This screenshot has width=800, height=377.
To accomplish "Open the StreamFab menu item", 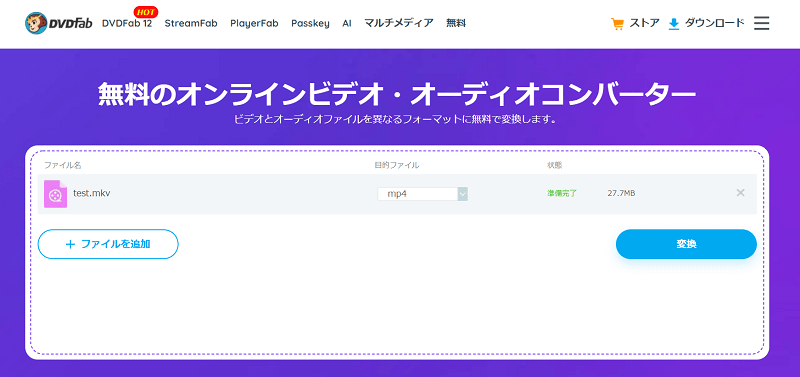I will [191, 23].
